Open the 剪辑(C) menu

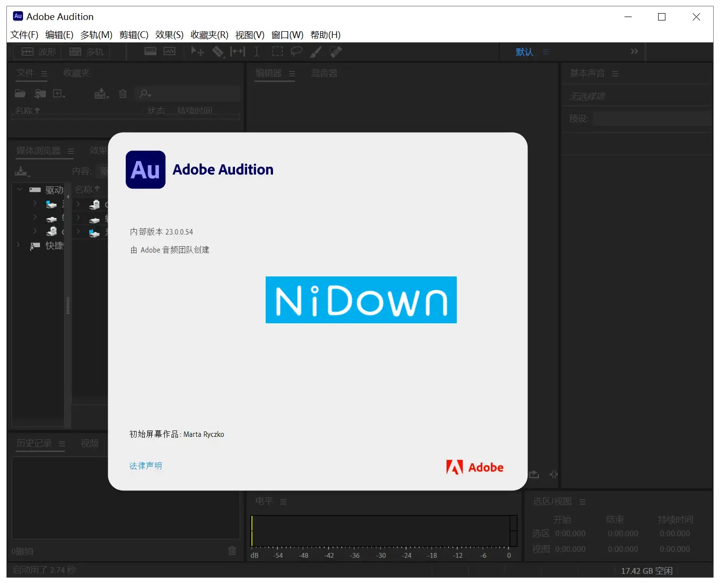(134, 35)
